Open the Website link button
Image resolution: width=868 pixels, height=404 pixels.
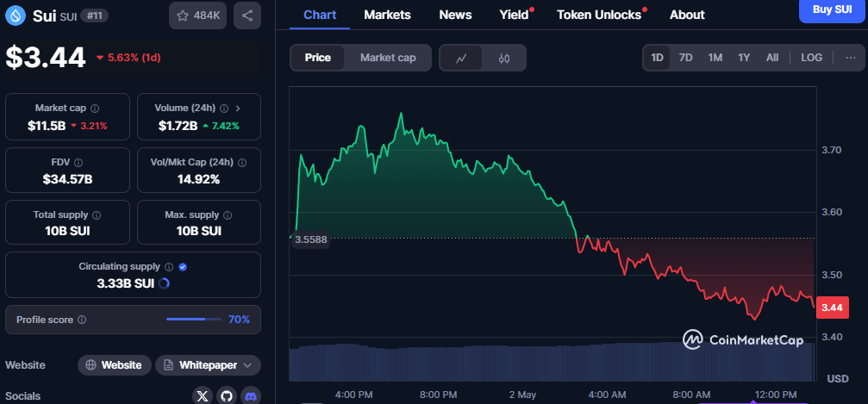click(x=115, y=365)
